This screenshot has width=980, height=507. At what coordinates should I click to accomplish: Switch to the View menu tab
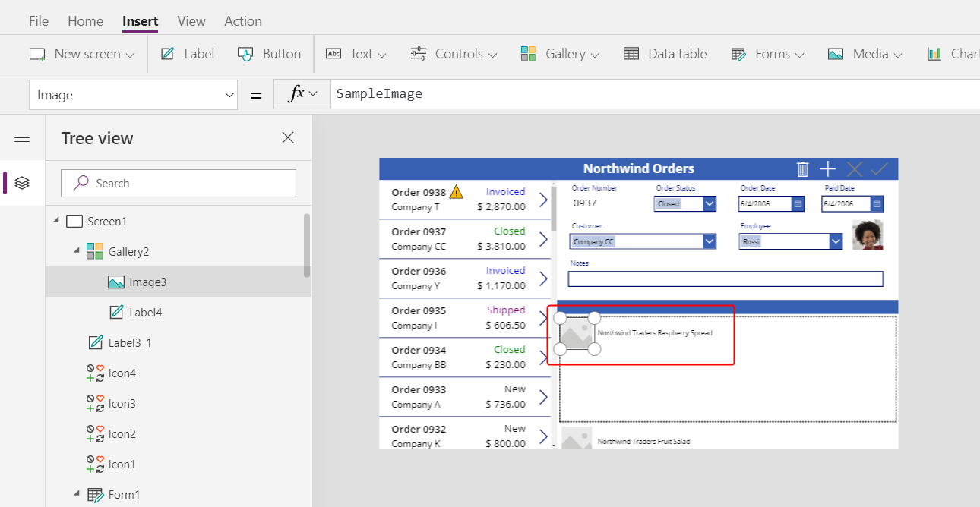[191, 21]
